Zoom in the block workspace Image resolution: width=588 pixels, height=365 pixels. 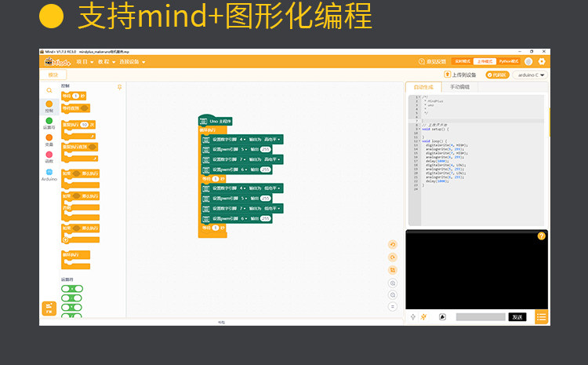point(393,283)
